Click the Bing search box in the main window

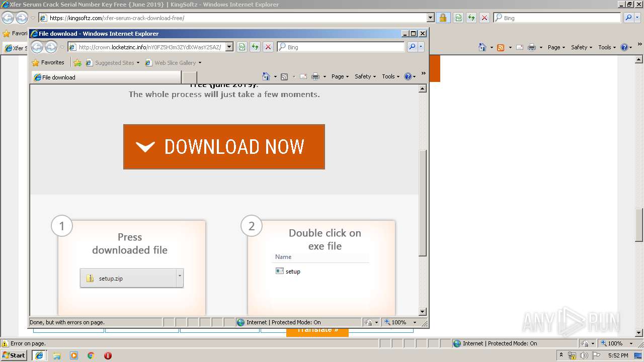[557, 18]
